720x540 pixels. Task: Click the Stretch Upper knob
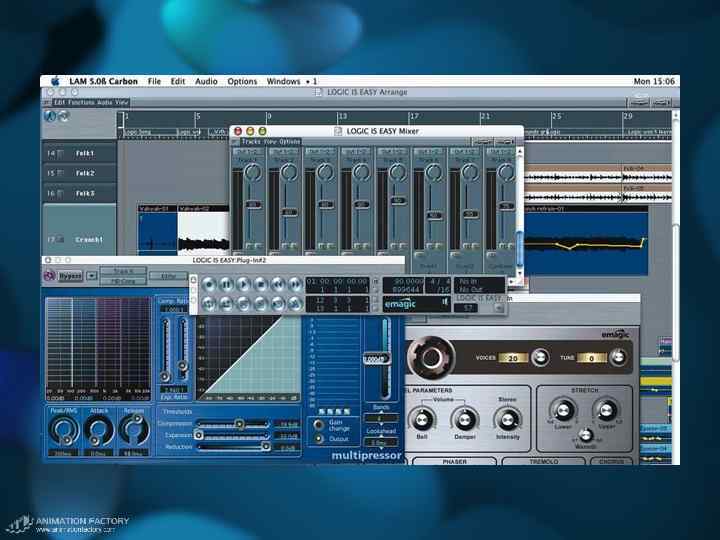[x=606, y=410]
